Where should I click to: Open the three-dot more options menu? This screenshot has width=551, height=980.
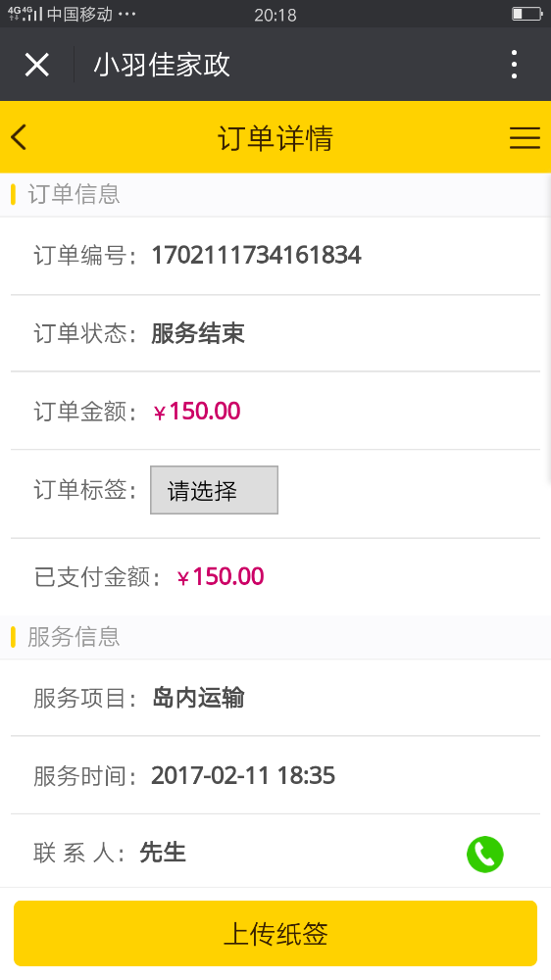tap(514, 65)
